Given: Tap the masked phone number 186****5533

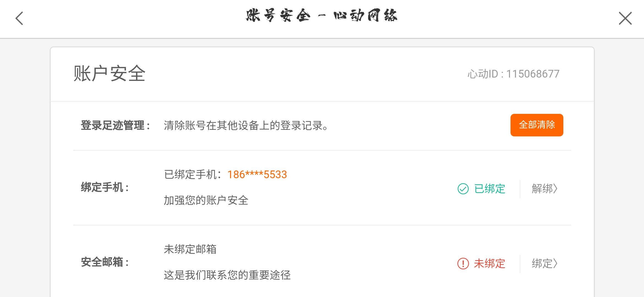Looking at the screenshot, I should click(x=257, y=175).
